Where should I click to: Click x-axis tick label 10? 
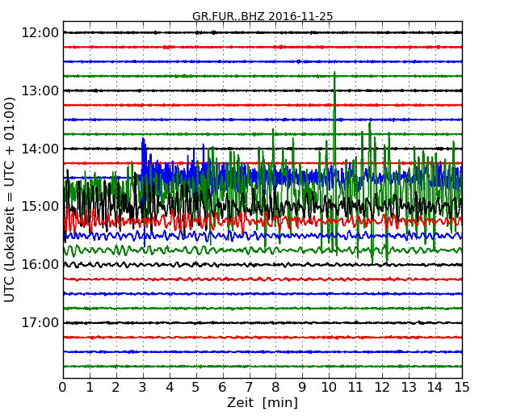pyautogui.click(x=329, y=387)
